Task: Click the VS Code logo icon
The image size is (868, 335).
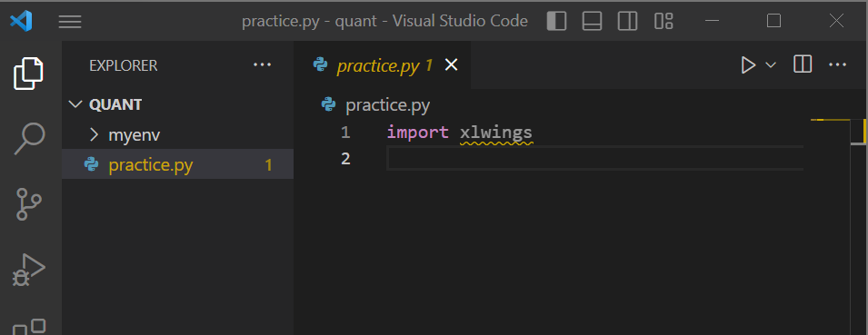Action: 21,21
